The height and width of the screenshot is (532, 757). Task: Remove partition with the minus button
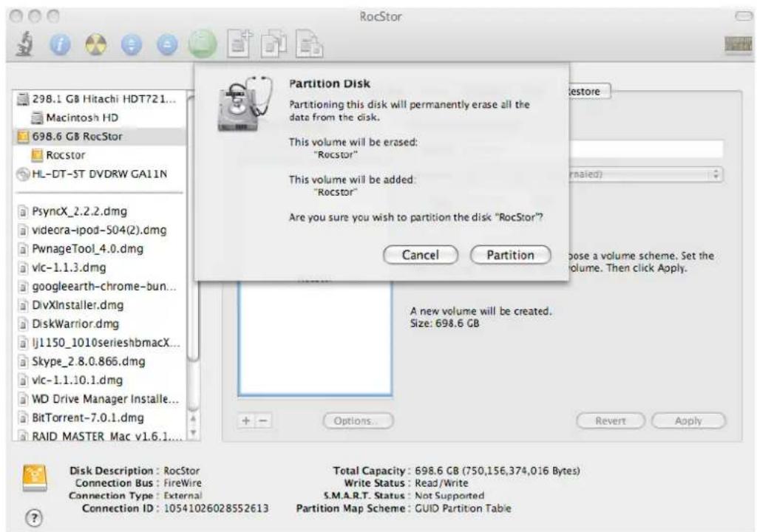263,421
